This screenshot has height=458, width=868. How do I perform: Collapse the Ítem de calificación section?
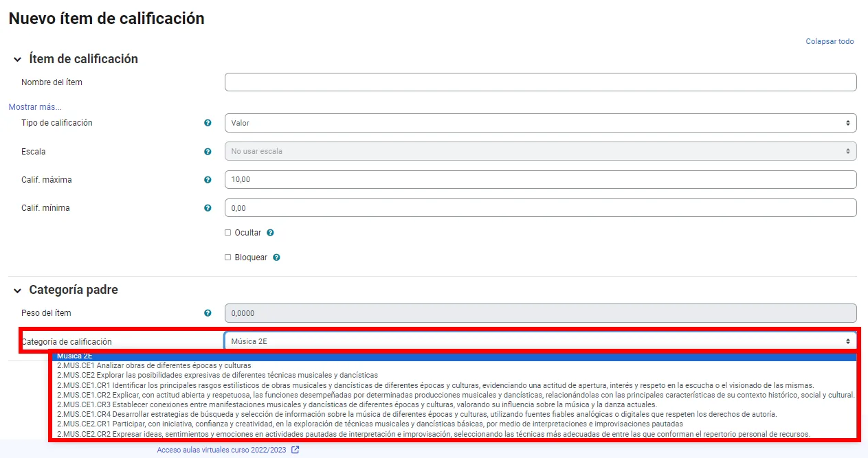(x=17, y=60)
